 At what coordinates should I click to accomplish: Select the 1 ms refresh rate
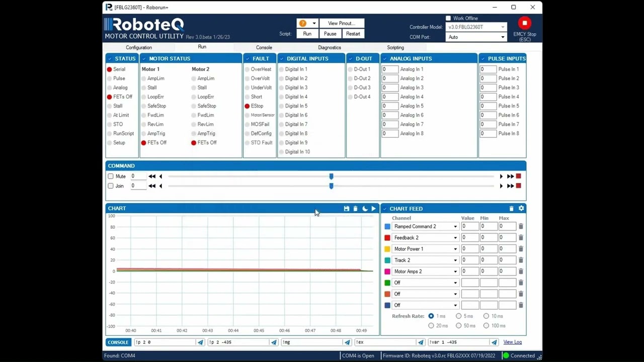pos(431,316)
